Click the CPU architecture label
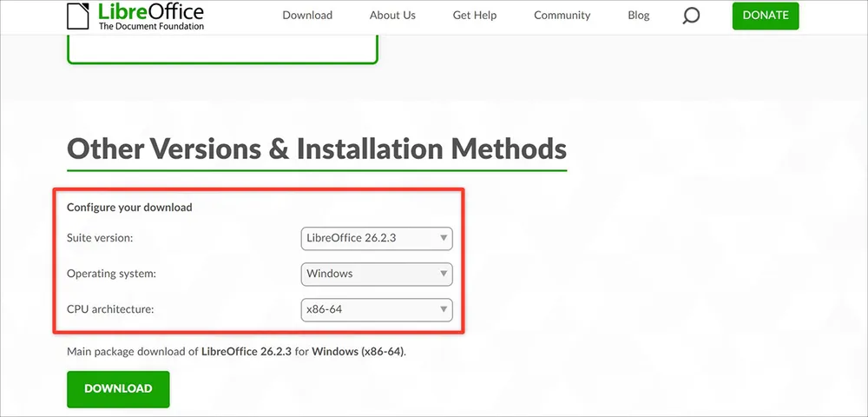 [110, 309]
